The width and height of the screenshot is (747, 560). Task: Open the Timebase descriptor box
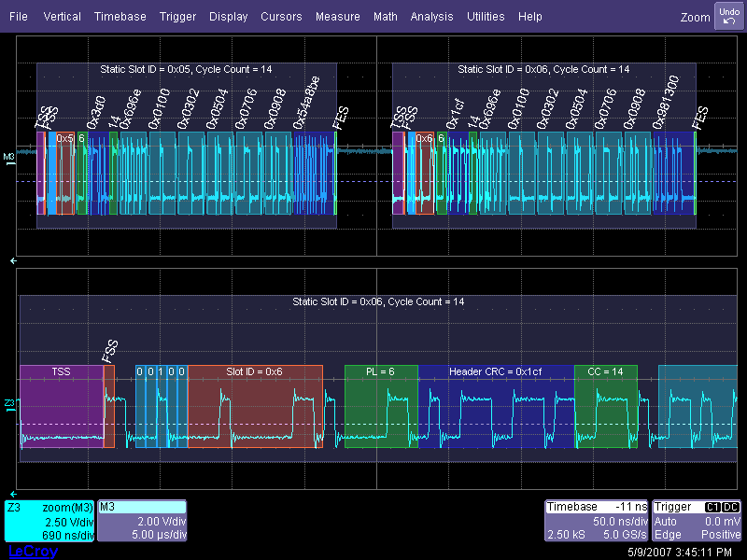click(596, 522)
